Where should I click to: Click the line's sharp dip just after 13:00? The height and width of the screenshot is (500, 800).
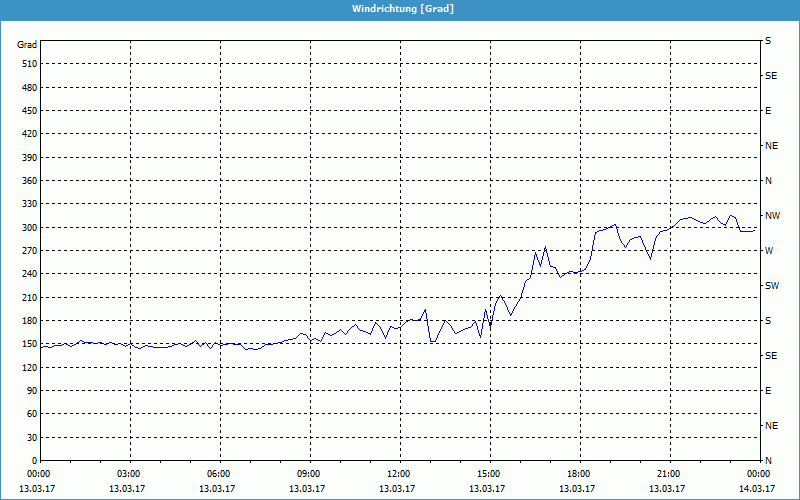click(x=432, y=342)
